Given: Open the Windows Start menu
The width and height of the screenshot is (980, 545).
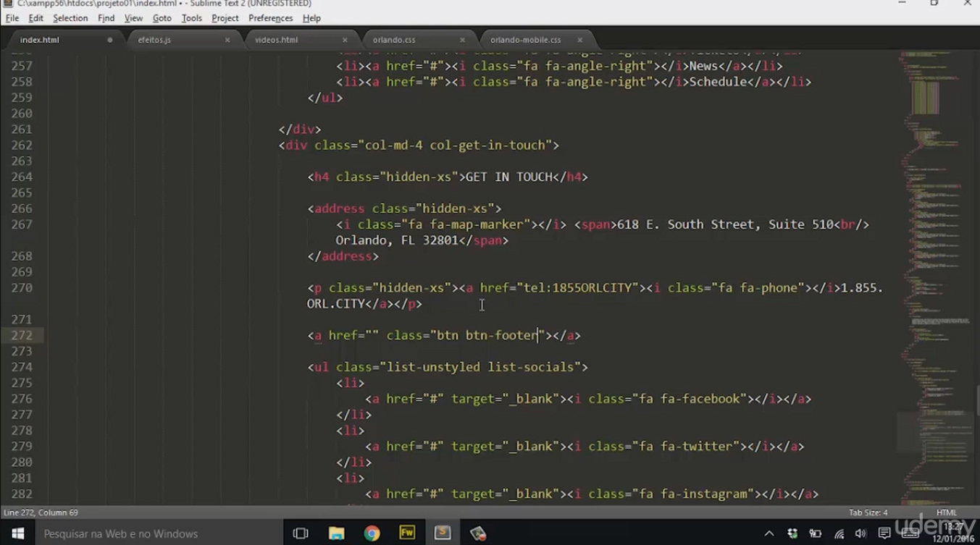Looking at the screenshot, I should (17, 533).
